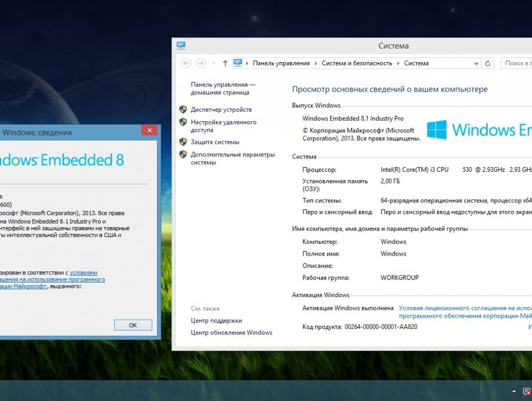Open Диспетчер устройств
Viewport: 532px width, 401px height.
pos(221,110)
